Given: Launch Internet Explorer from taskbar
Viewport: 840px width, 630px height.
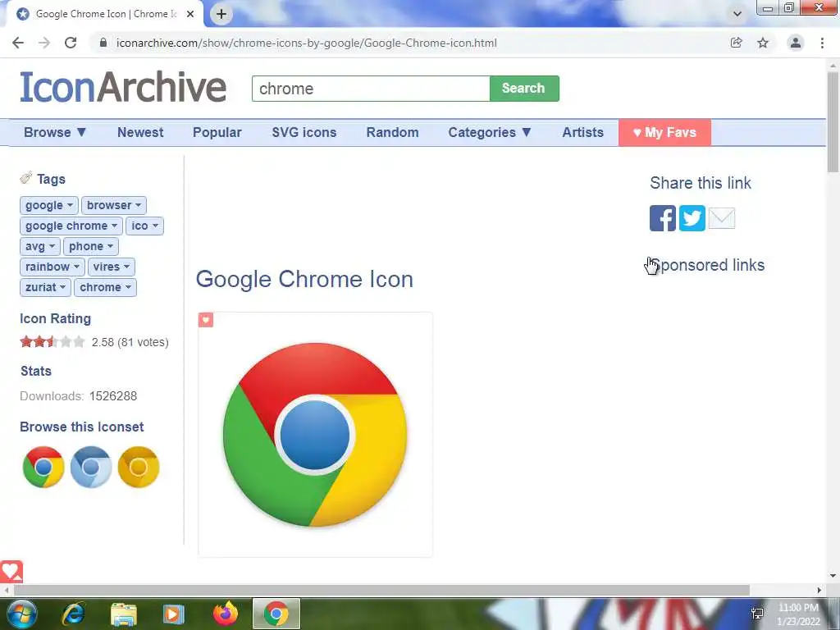Looking at the screenshot, I should [73, 614].
